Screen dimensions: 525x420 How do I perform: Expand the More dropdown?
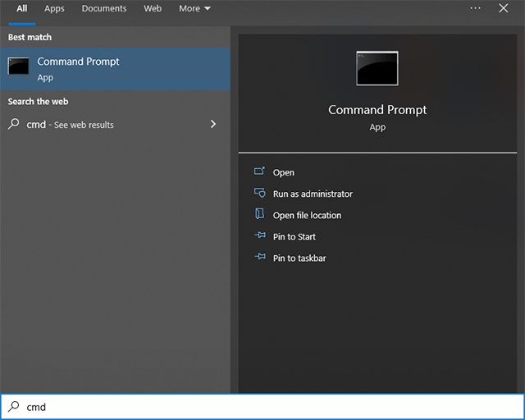194,9
